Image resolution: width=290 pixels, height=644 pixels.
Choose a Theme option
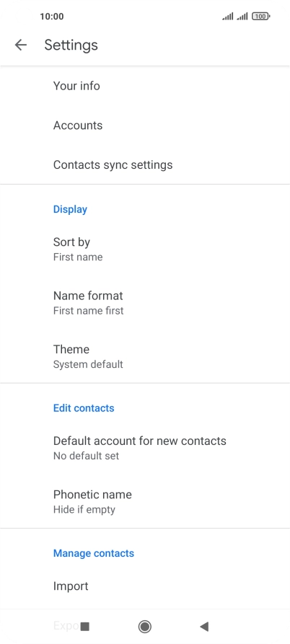[x=145, y=356]
